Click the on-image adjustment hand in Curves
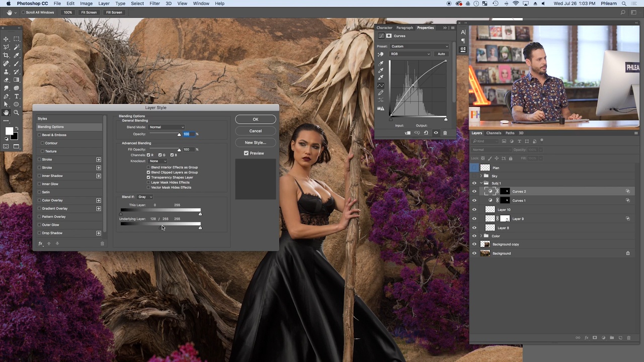This screenshot has width=644, height=362. [x=380, y=54]
